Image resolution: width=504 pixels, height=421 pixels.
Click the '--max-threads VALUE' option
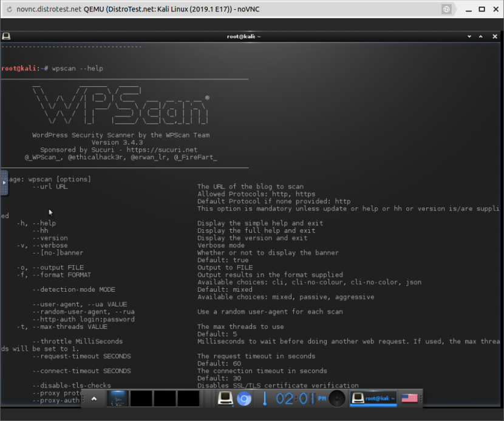[70, 326]
